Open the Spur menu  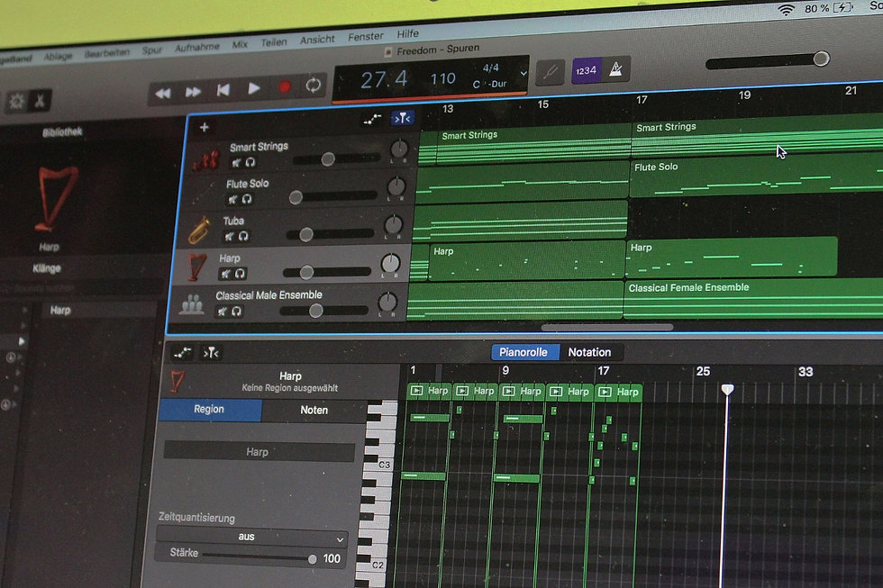(x=152, y=50)
